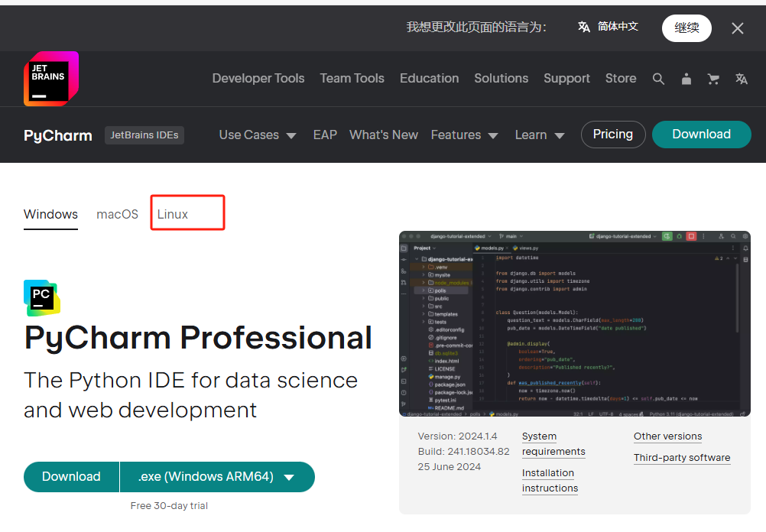Select 简体中文 language option
Screen dimensions: 766x532
pos(609,27)
